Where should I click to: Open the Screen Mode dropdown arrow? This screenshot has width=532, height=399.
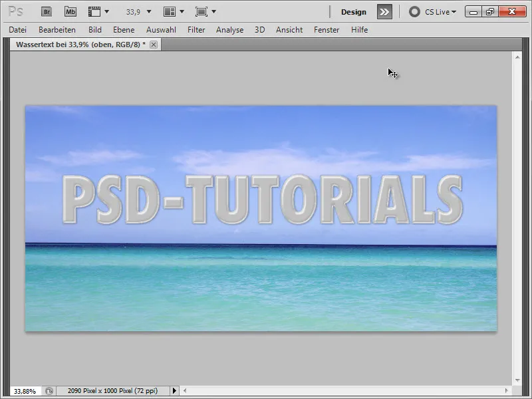[213, 12]
